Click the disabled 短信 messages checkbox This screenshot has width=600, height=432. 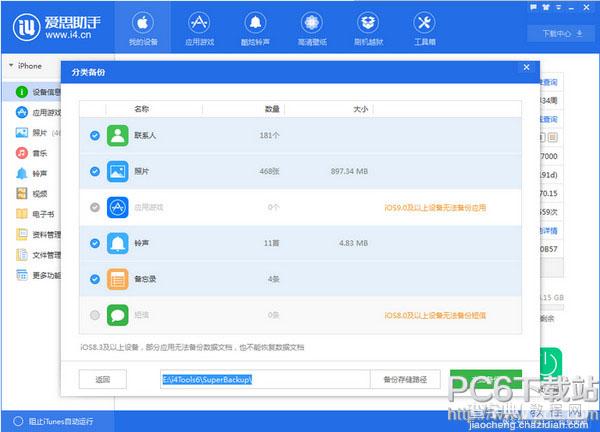[x=95, y=315]
